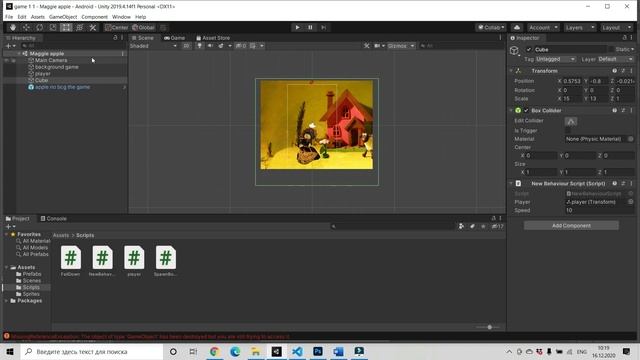Open the Account dropdown
This screenshot has height=360, width=640.
point(543,27)
